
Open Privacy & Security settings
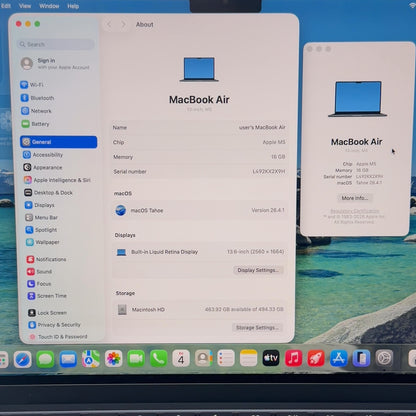[54, 325]
